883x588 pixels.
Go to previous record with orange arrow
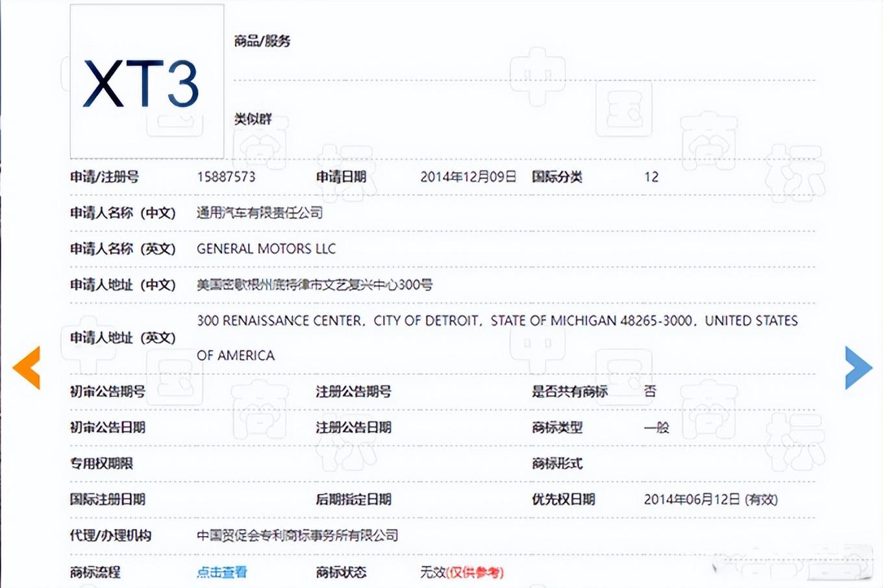click(x=27, y=367)
